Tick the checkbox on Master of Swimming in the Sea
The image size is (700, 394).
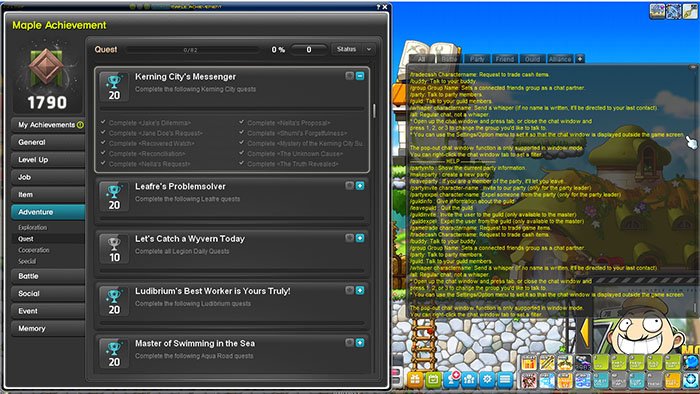[x=350, y=342]
